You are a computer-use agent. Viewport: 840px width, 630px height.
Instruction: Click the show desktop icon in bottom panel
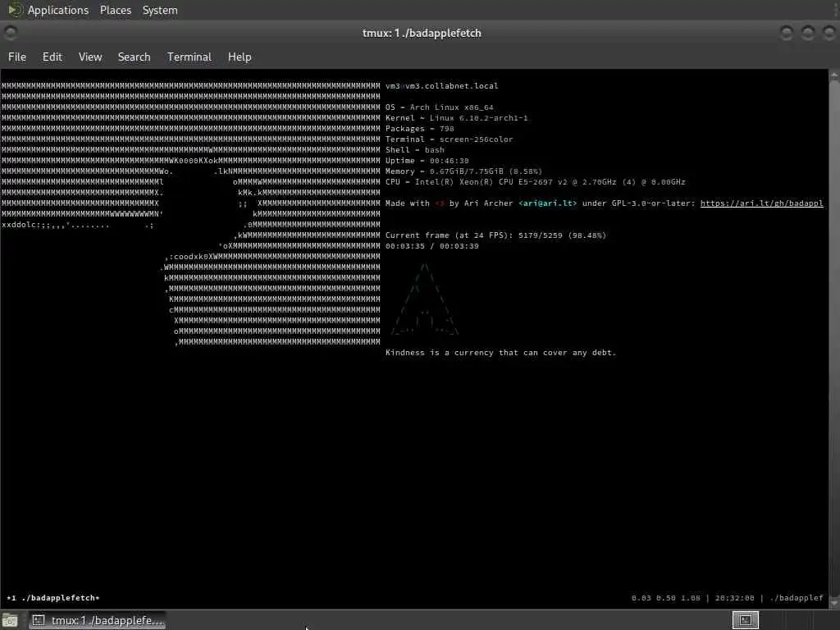10,621
